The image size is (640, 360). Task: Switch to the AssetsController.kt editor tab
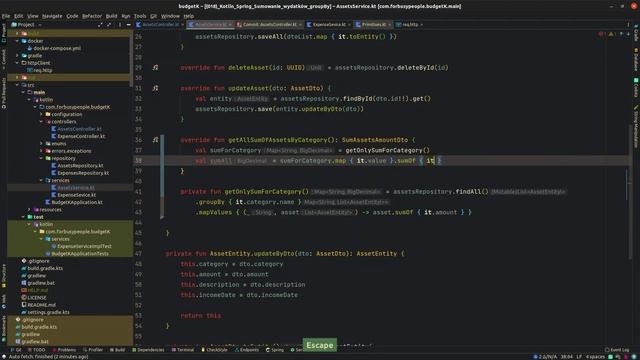pos(160,24)
